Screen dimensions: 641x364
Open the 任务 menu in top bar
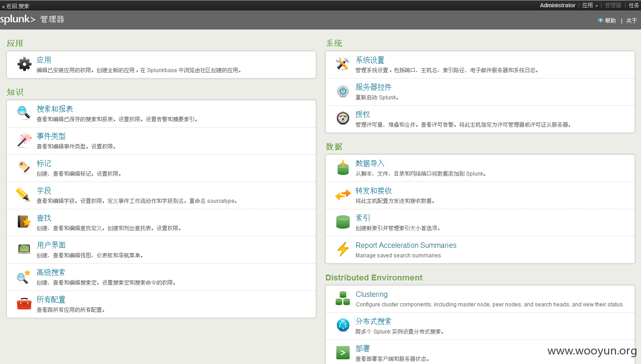point(634,5)
